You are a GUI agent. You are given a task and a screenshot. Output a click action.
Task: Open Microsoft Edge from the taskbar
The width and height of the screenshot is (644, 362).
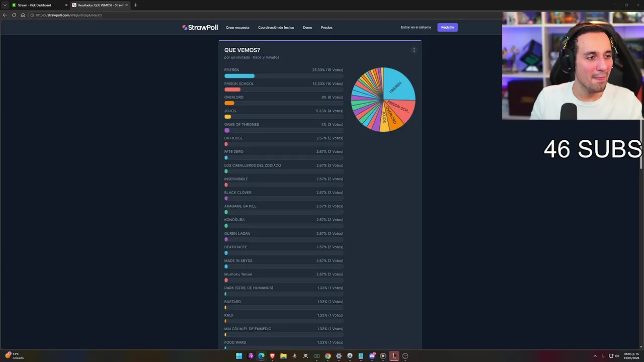[261, 356]
